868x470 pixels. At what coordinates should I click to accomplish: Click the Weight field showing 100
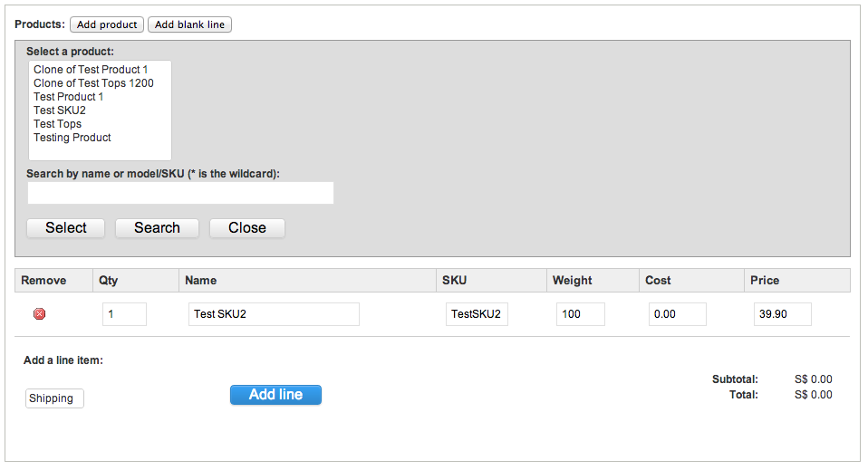pos(581,314)
